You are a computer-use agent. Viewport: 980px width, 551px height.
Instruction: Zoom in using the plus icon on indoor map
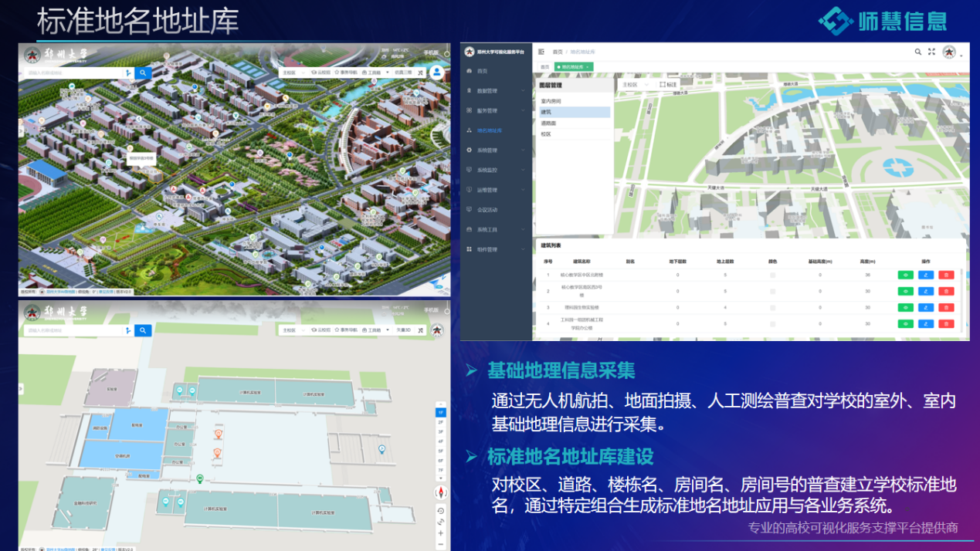[x=440, y=533]
